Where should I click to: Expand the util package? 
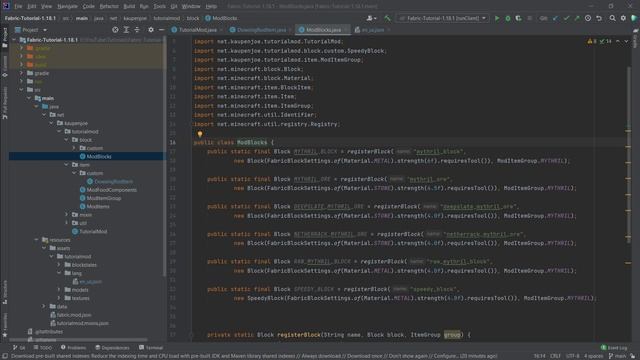67,223
